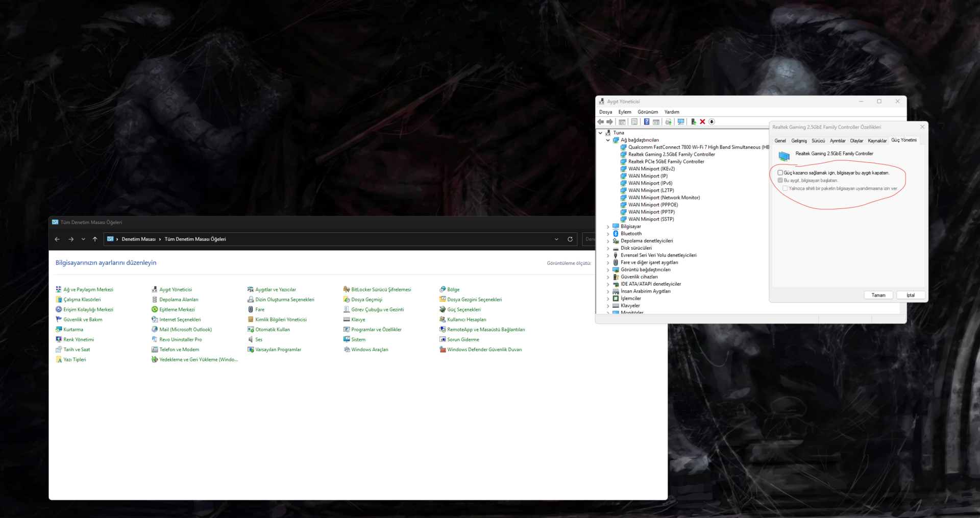980x518 pixels.
Task: Switch to the Gelişmiş tab
Action: (799, 141)
